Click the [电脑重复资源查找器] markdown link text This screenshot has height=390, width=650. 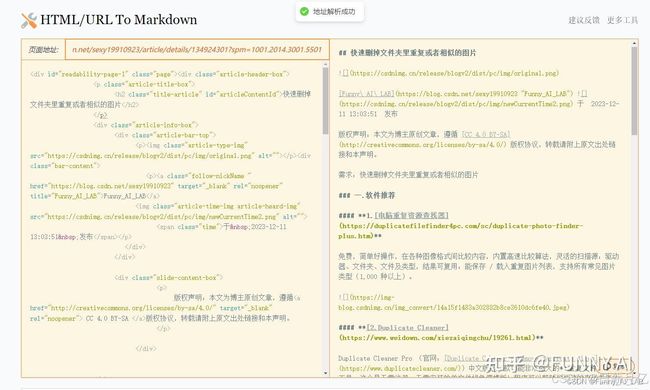(411, 216)
